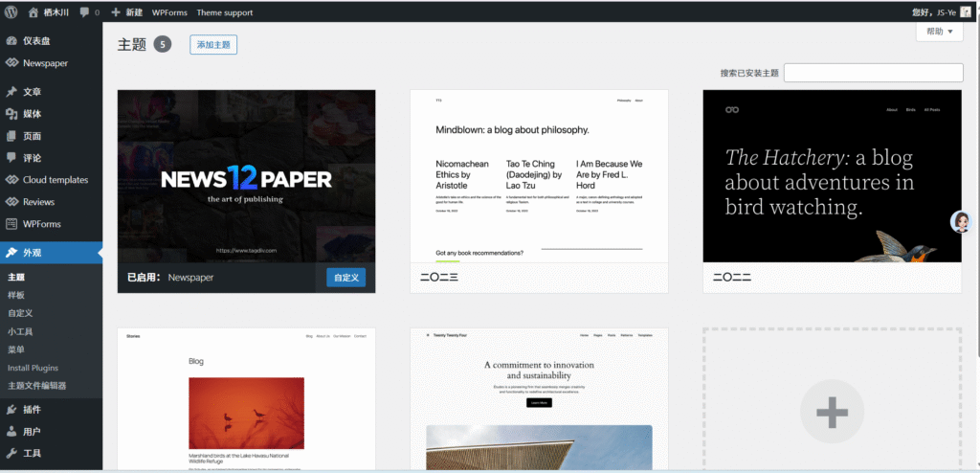This screenshot has height=473, width=980.
Task: Open the Newspaper theme screenshot
Action: coord(246,176)
